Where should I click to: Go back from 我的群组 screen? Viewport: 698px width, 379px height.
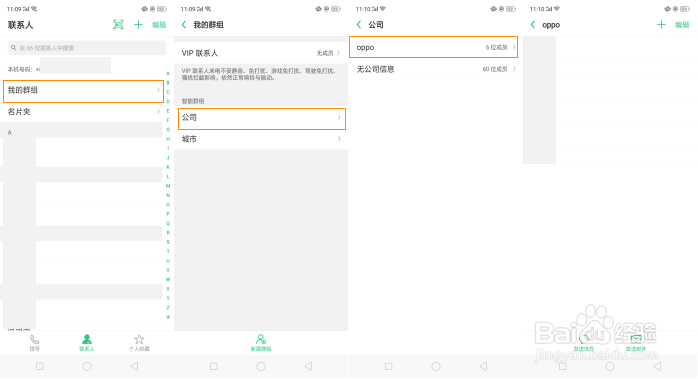[184, 25]
